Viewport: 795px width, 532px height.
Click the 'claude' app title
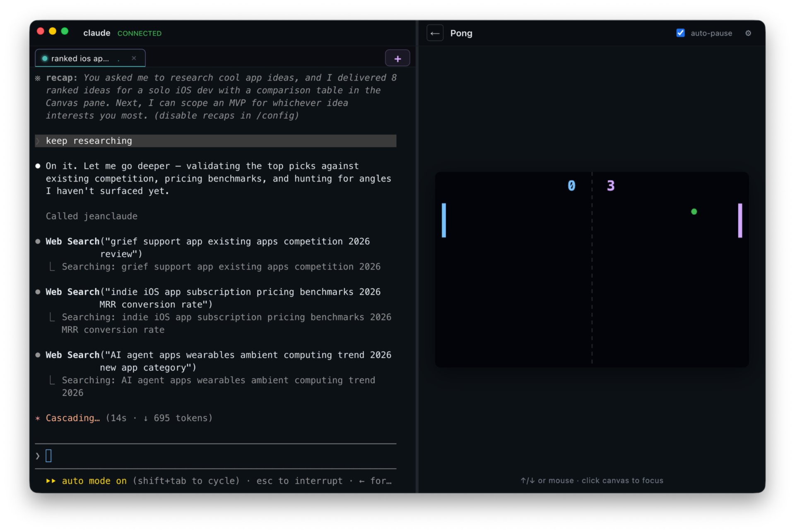[96, 33]
